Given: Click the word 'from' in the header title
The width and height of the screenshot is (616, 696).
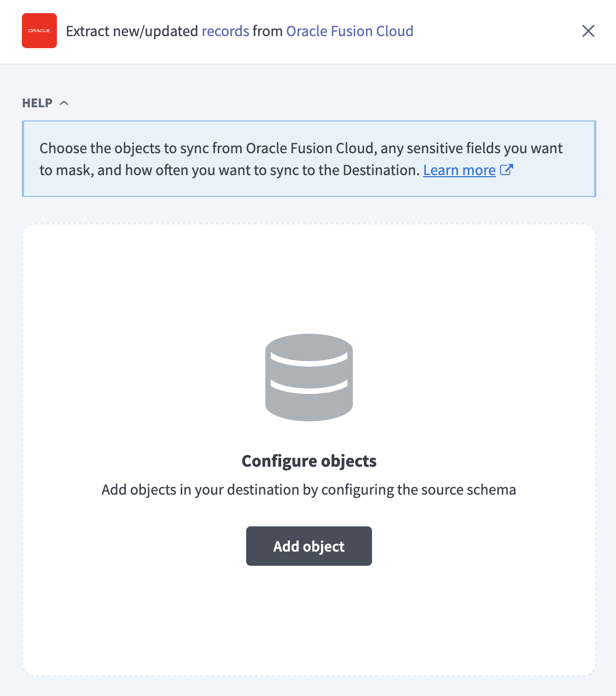Looking at the screenshot, I should pos(268,31).
